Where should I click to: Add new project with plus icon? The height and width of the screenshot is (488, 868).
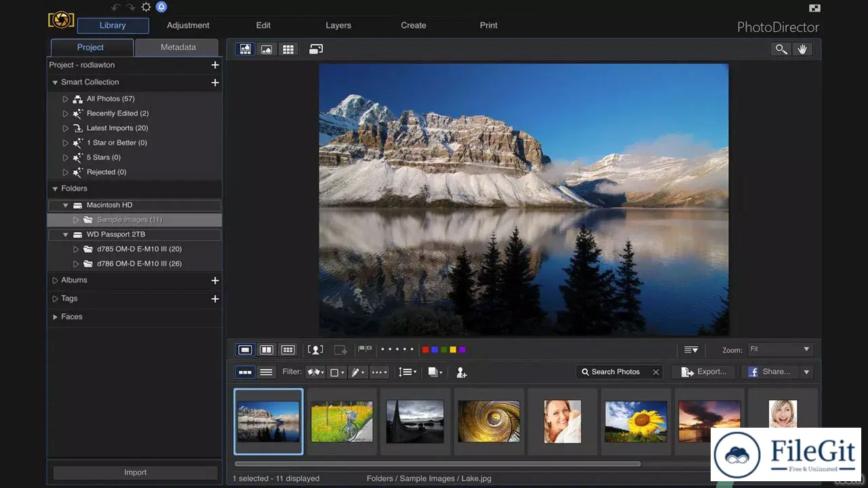coord(215,65)
